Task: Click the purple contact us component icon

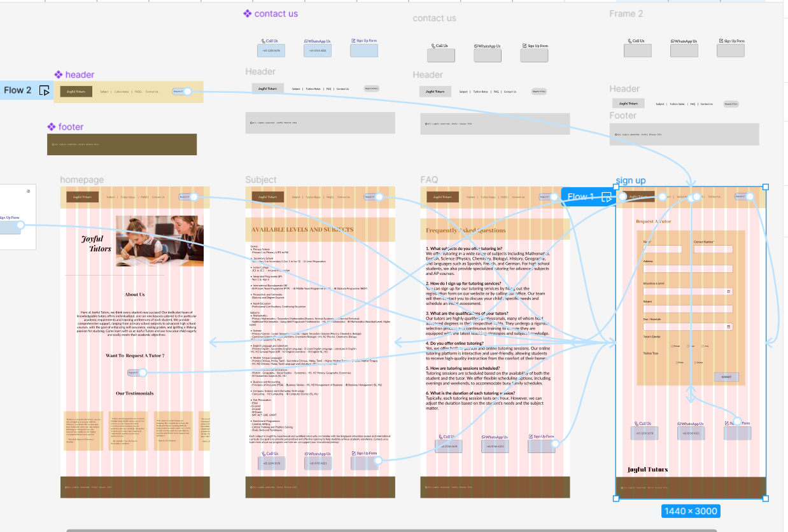Action: click(248, 13)
